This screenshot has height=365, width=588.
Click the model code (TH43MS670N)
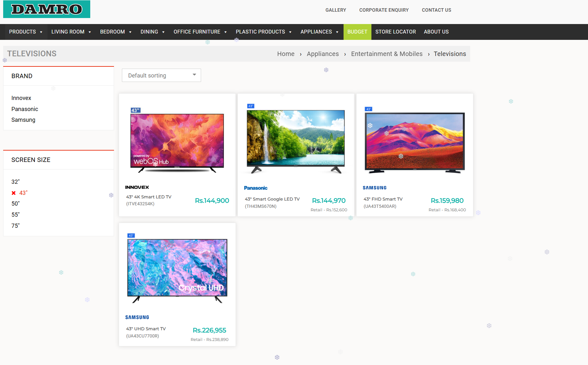261,207
